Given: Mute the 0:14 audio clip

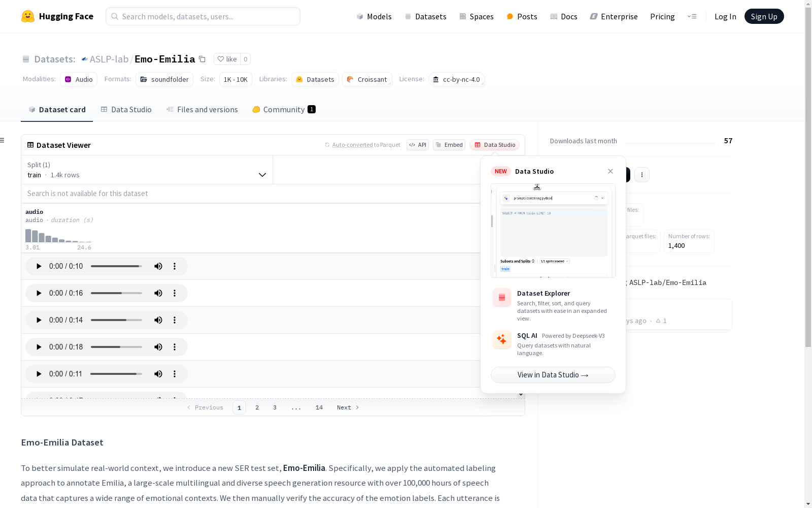Looking at the screenshot, I should point(158,320).
